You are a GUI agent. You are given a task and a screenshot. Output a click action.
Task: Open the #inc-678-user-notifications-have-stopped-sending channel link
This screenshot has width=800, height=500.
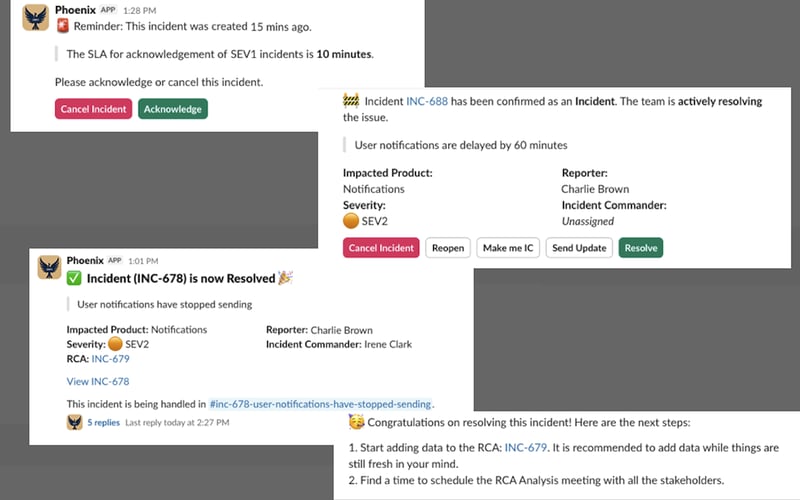(320, 404)
